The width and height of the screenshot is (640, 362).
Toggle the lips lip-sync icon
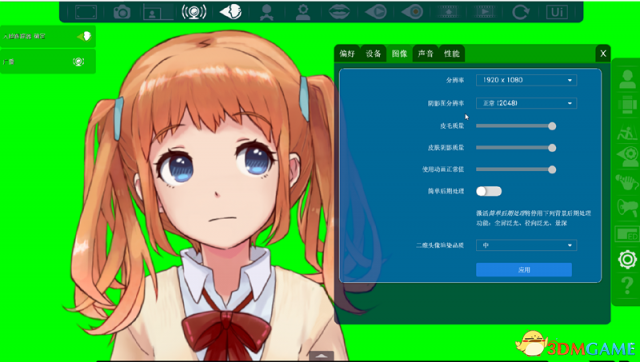(339, 11)
